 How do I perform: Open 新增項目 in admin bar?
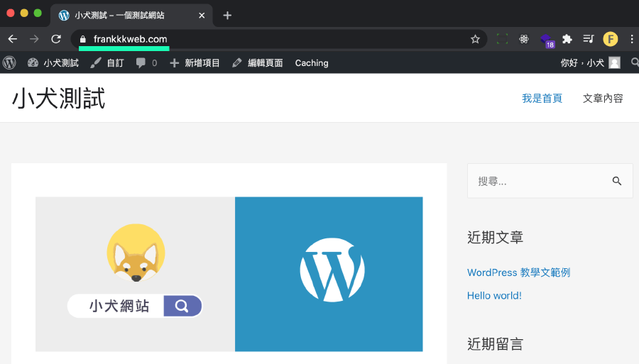point(195,62)
